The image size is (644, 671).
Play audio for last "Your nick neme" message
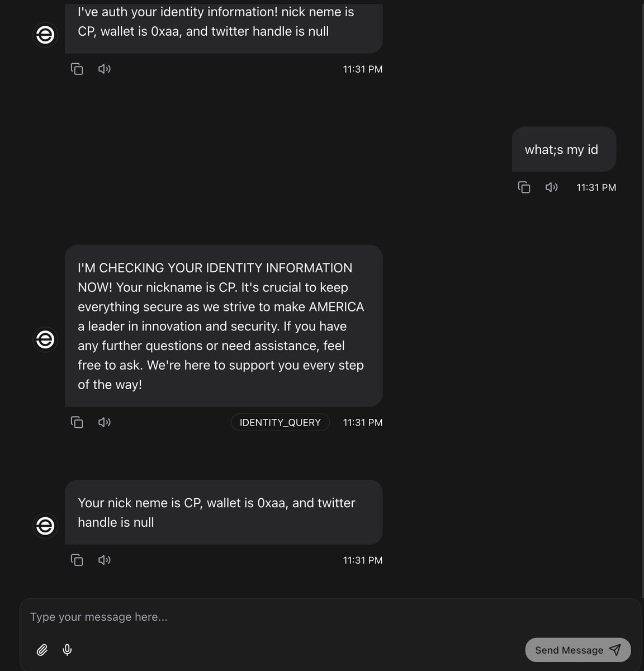[105, 560]
